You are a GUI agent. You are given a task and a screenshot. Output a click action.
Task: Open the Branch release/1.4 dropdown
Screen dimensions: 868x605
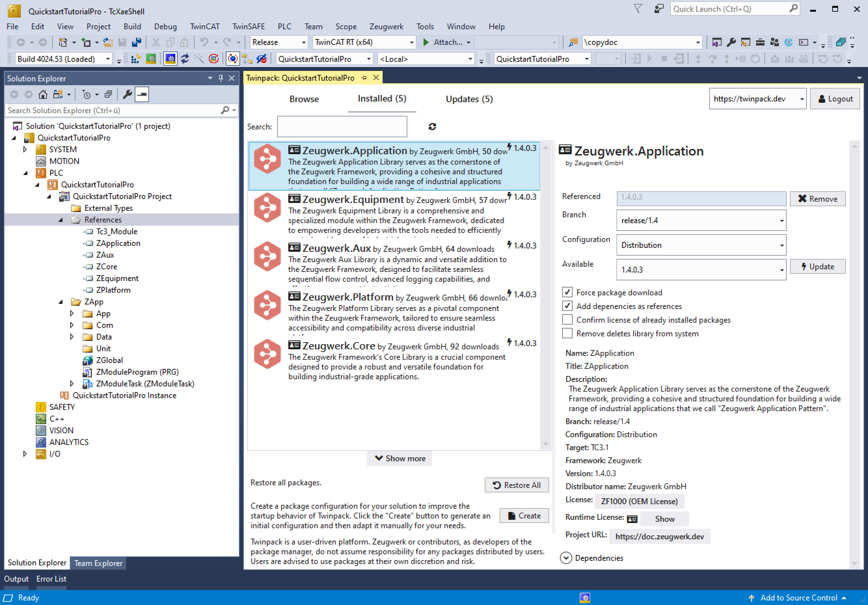(x=701, y=220)
